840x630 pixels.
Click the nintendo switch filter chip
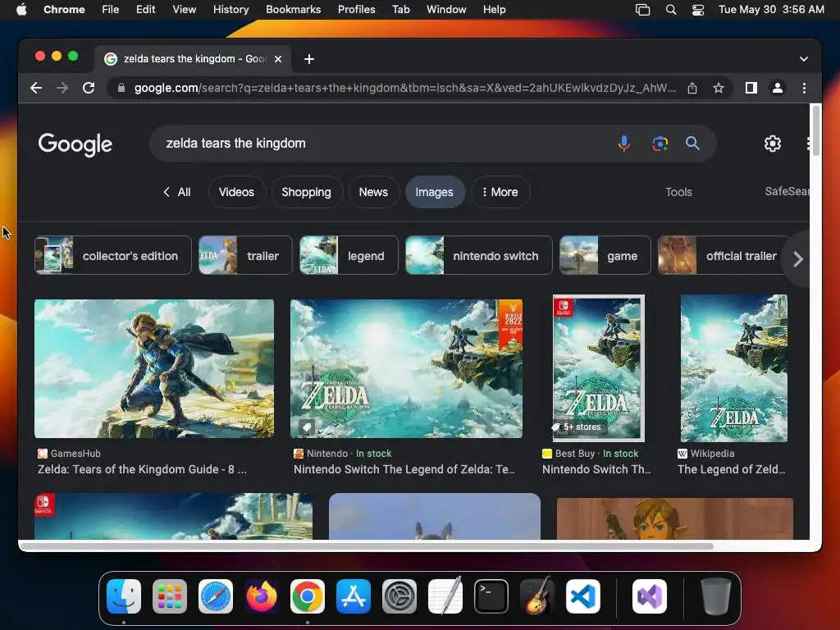478,256
